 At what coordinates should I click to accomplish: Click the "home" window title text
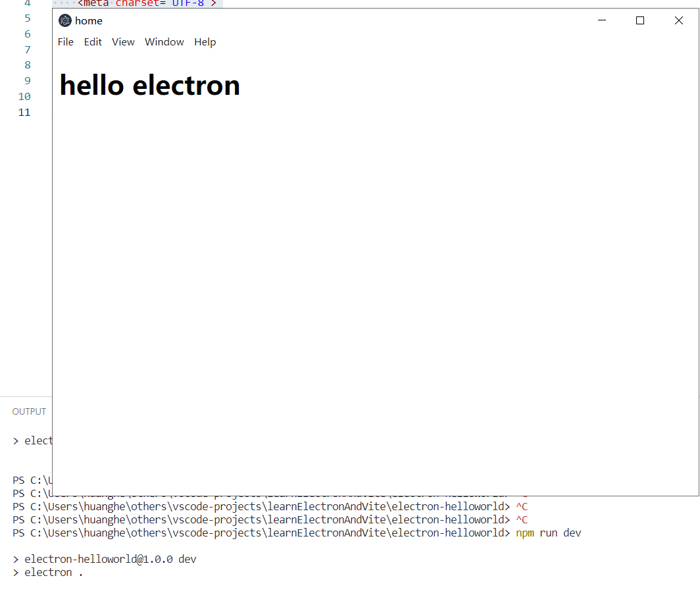click(89, 20)
